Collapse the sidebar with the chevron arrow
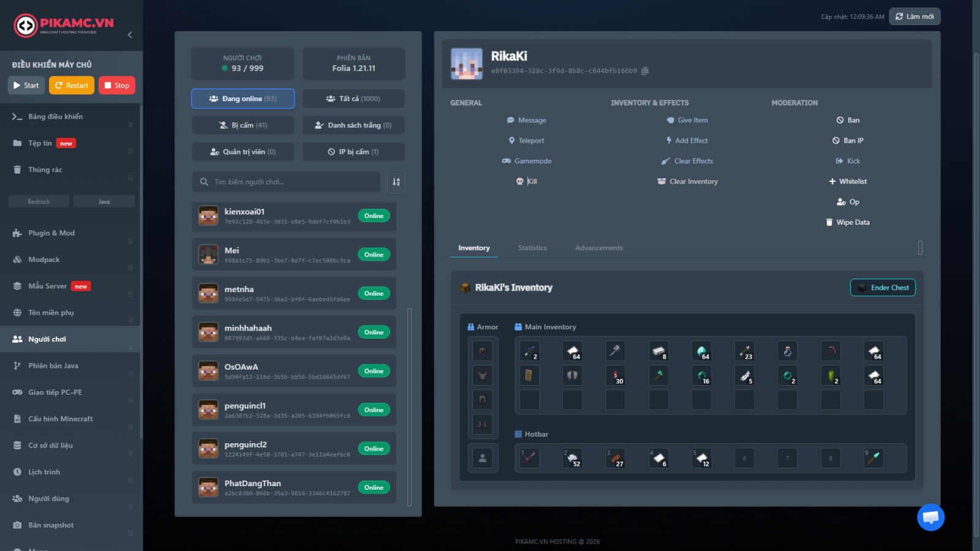Viewport: 980px width, 551px height. tap(130, 35)
